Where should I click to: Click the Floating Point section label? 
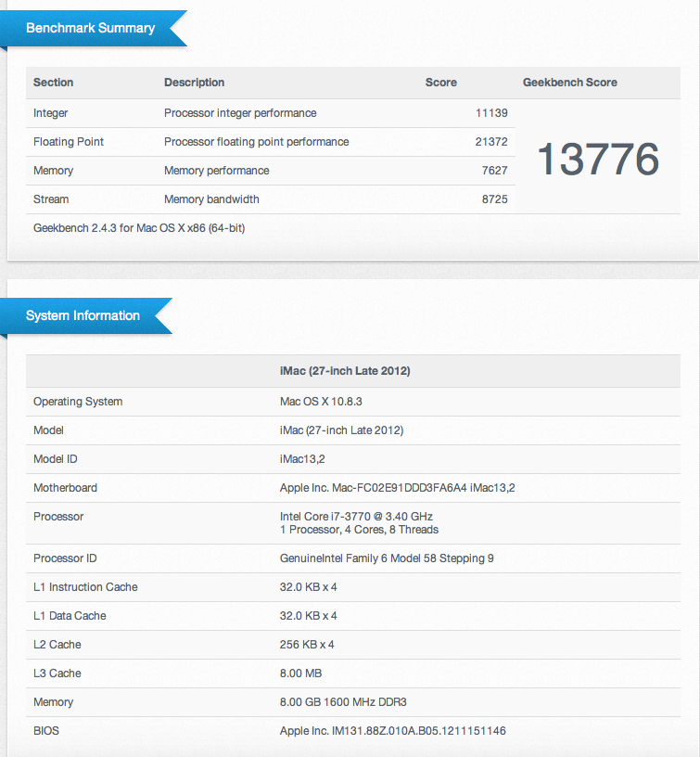(69, 142)
